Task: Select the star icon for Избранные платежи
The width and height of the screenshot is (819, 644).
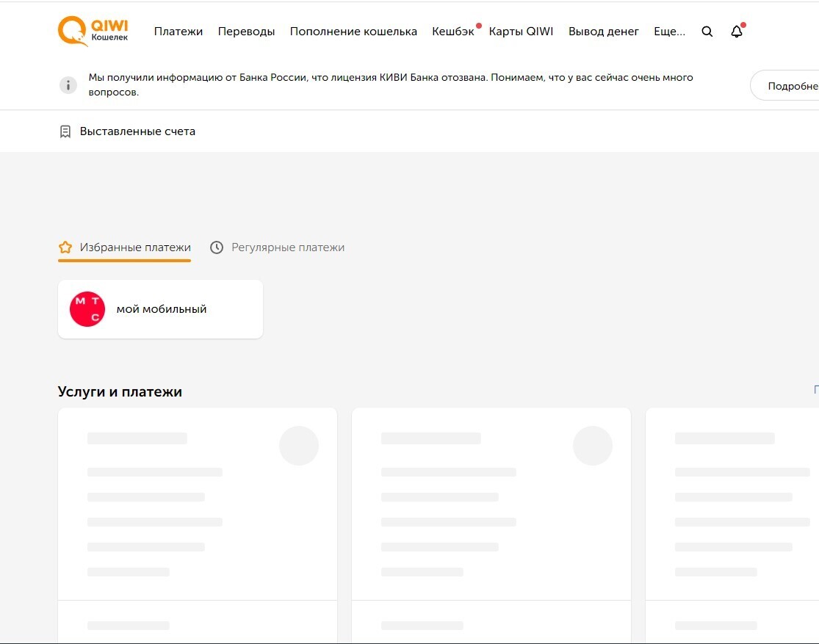Action: point(65,247)
